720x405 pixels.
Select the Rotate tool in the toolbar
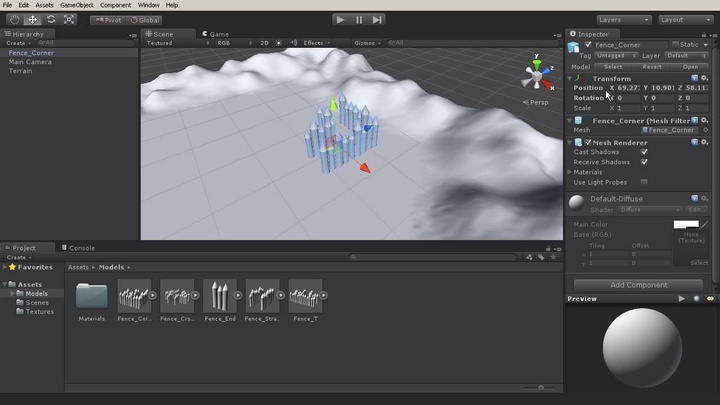pos(51,19)
